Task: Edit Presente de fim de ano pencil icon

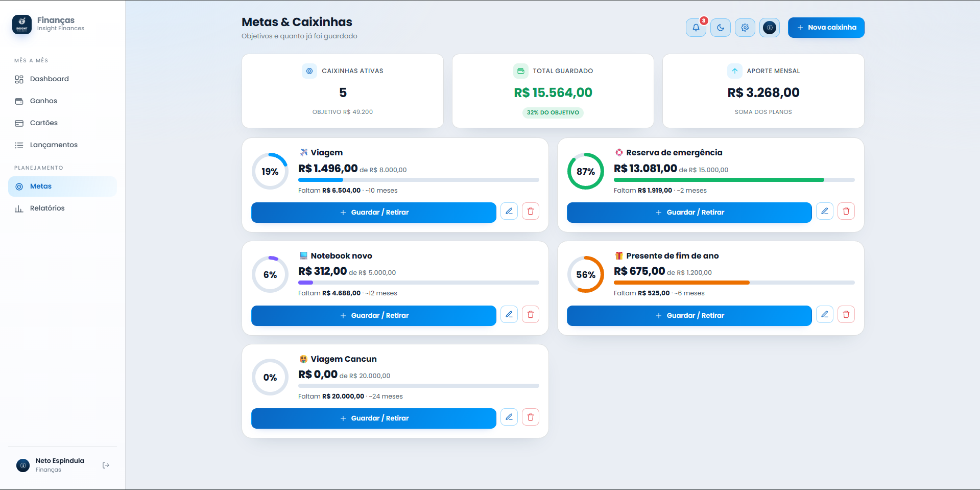Action: [x=825, y=314]
